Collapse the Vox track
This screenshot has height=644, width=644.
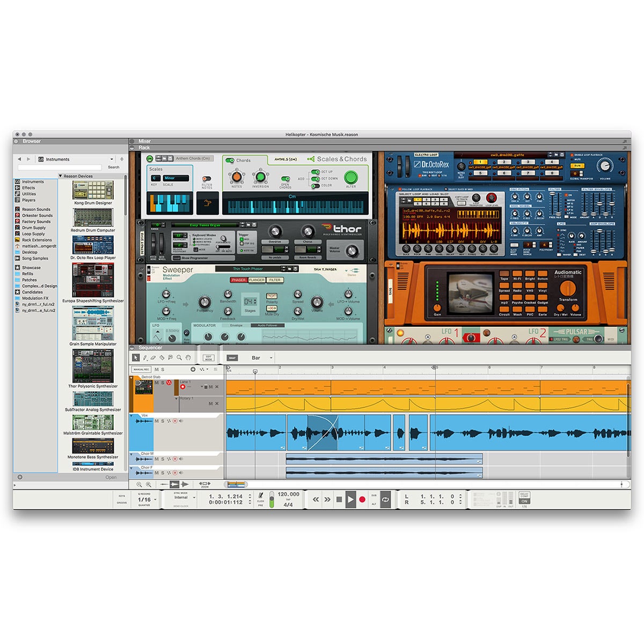pos(132,415)
